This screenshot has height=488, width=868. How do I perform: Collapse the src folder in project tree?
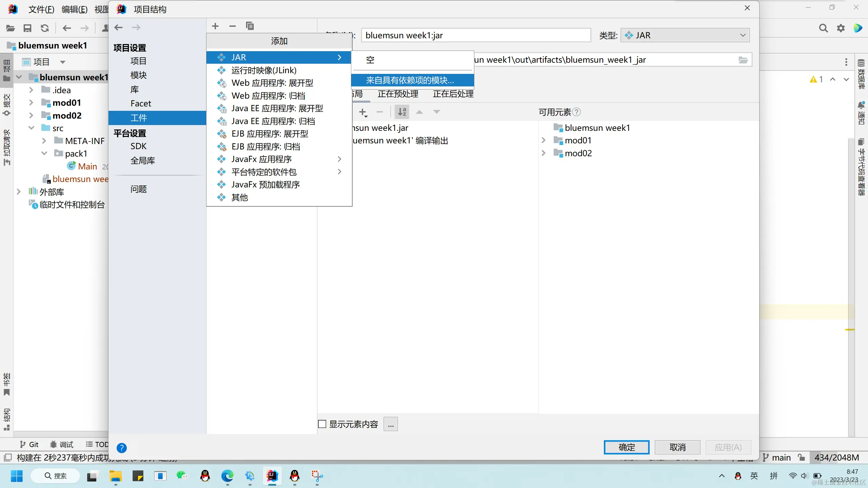click(x=31, y=128)
